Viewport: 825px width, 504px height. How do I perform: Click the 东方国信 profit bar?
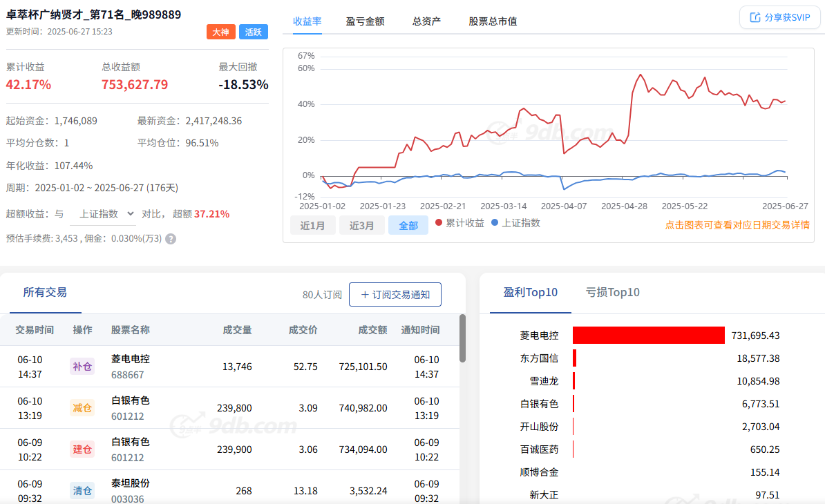click(575, 358)
